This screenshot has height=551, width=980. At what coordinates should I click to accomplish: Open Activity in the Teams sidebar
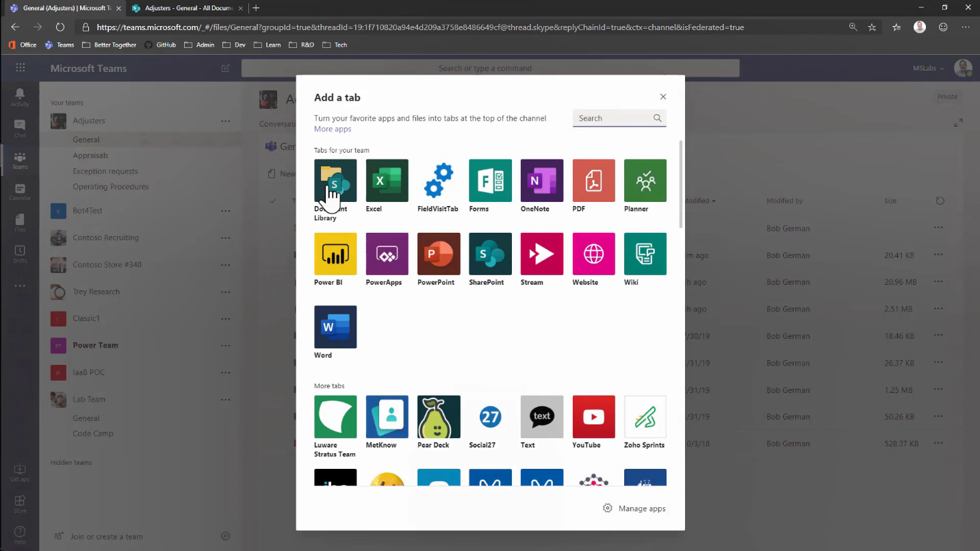(20, 97)
